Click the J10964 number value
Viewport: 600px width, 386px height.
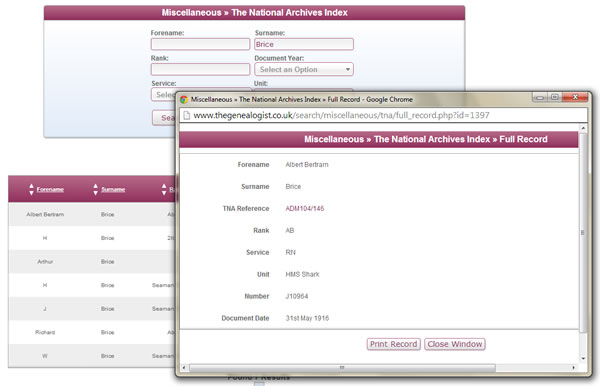(x=297, y=296)
